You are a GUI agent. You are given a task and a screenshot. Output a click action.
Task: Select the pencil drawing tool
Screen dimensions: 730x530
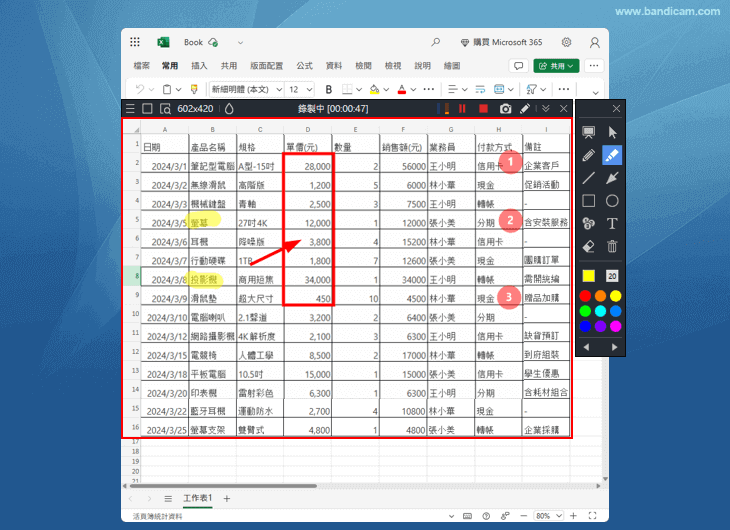point(588,155)
